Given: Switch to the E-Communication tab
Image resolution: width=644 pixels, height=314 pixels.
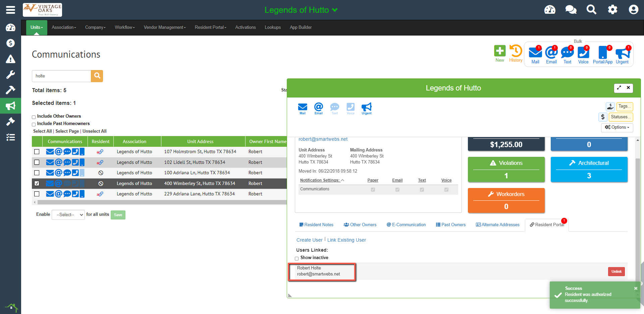Looking at the screenshot, I should (x=406, y=225).
